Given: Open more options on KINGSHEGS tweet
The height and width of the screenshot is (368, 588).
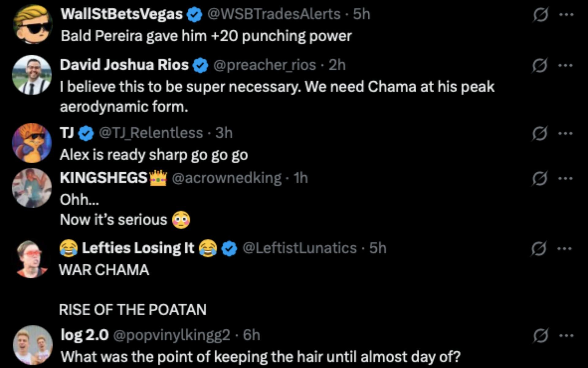Looking at the screenshot, I should (565, 178).
